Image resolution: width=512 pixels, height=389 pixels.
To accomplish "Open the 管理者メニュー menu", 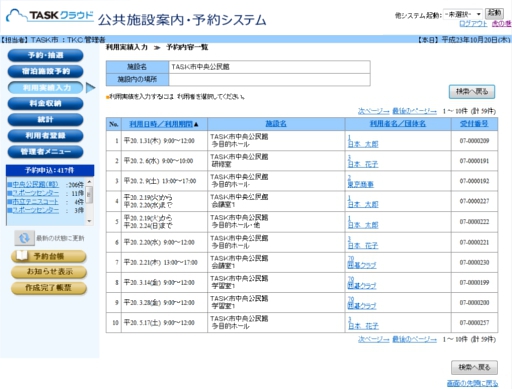I will [x=45, y=152].
